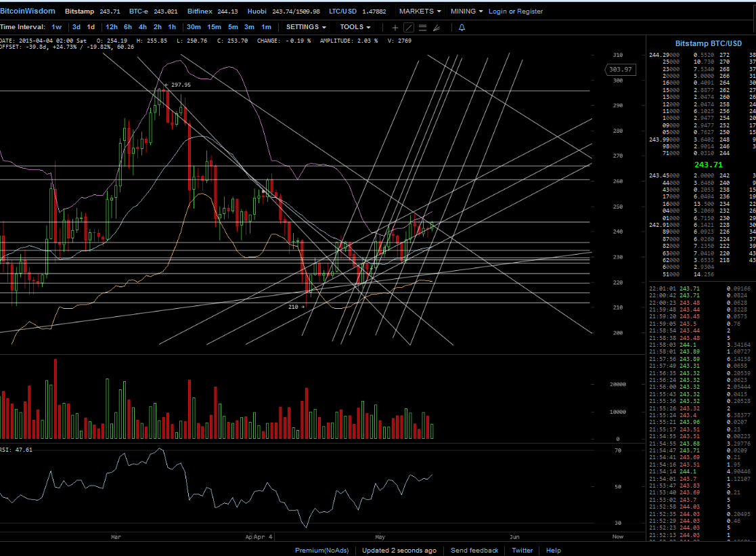The image size is (756, 556).
Task: Set time interval to 4h
Action: click(143, 27)
